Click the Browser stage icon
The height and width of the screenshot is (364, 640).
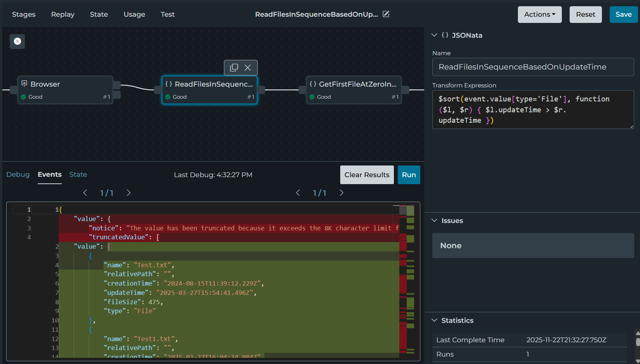pos(24,84)
